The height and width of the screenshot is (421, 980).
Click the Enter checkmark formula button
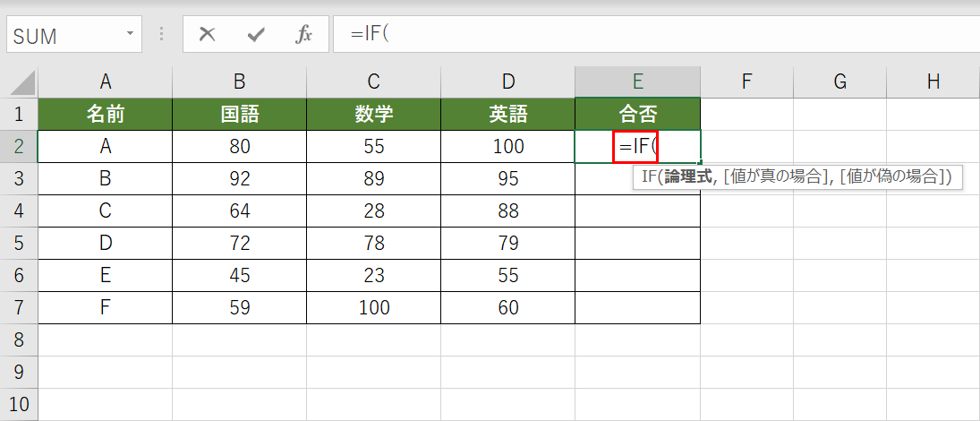tap(256, 35)
